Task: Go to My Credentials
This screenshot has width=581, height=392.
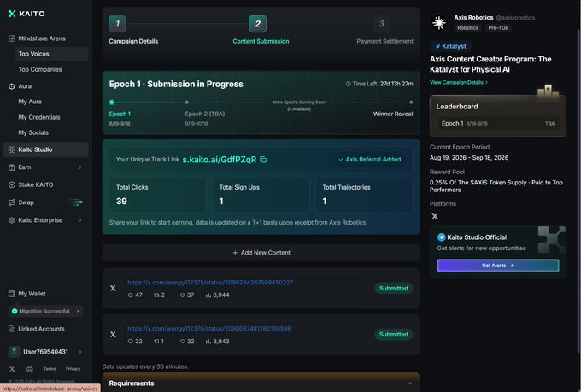Action: tap(39, 118)
